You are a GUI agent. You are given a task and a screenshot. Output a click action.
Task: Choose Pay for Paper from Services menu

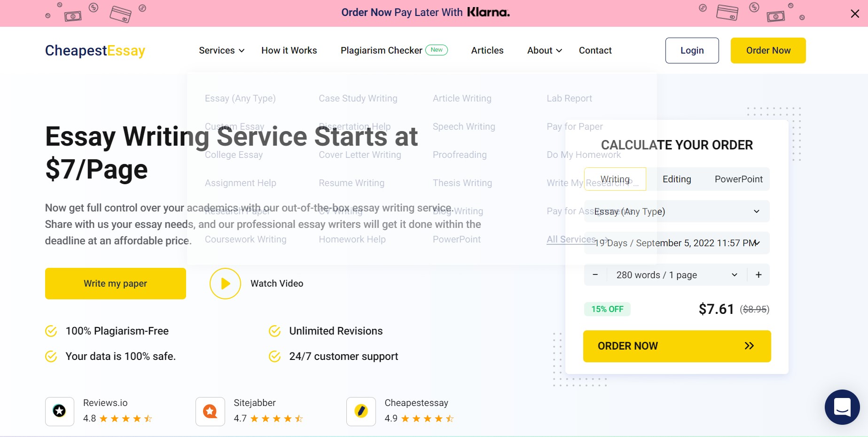574,126
